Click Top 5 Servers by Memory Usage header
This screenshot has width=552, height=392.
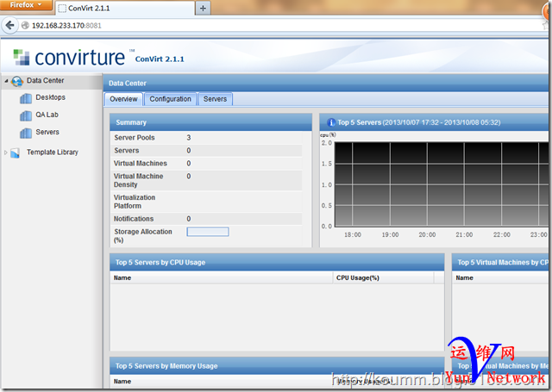[x=277, y=366]
